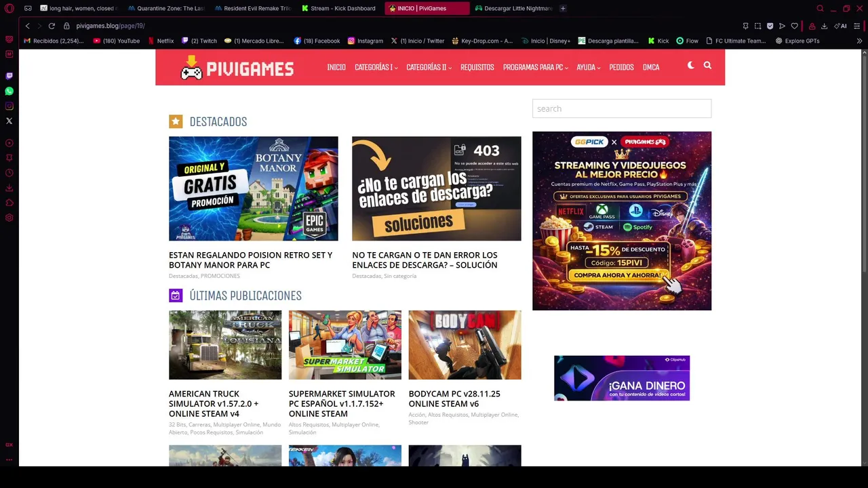Expand the Programas para PC dropdown

coord(535,67)
